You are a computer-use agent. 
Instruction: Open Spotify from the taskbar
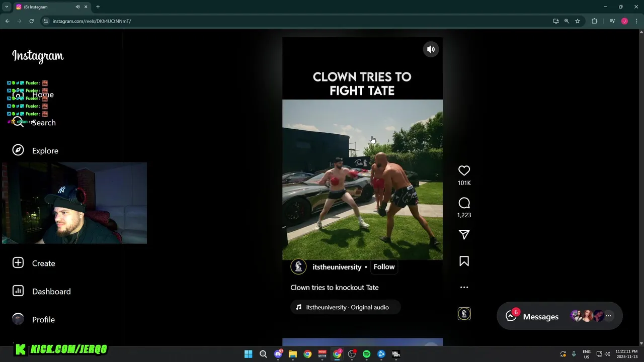click(x=366, y=354)
